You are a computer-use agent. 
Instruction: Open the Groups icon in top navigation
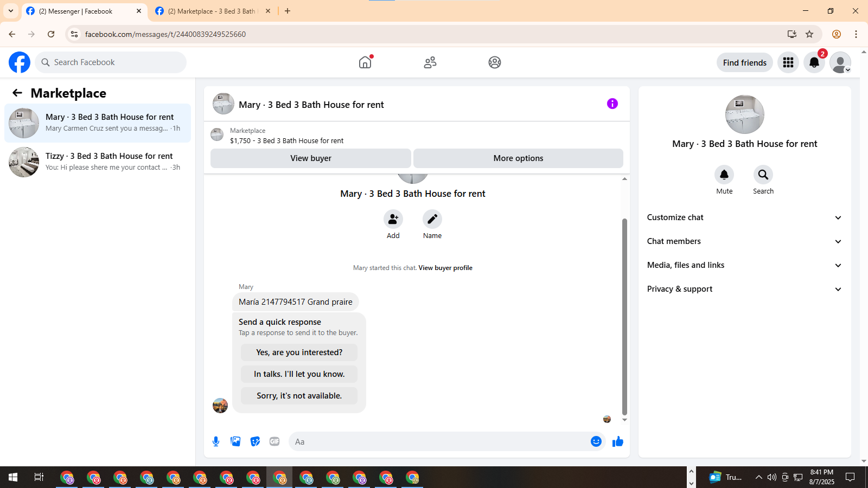(495, 62)
